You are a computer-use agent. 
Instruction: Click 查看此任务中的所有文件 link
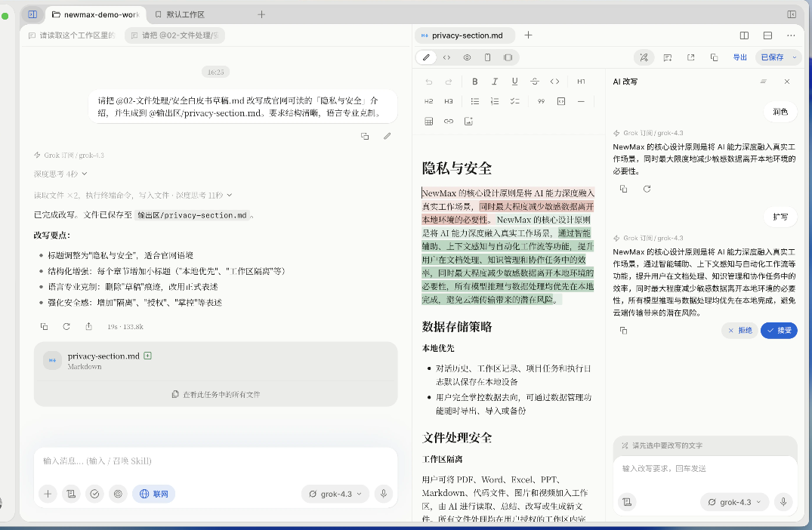215,394
